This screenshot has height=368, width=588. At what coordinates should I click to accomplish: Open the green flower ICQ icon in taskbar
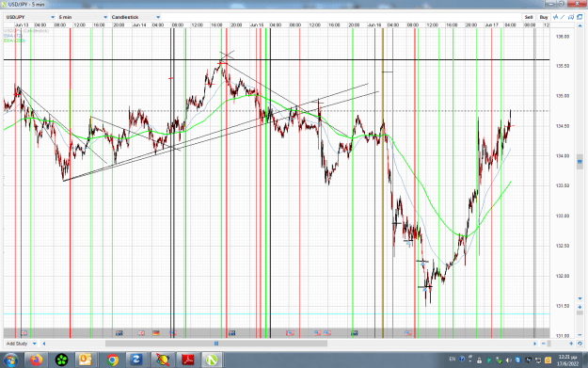61,360
